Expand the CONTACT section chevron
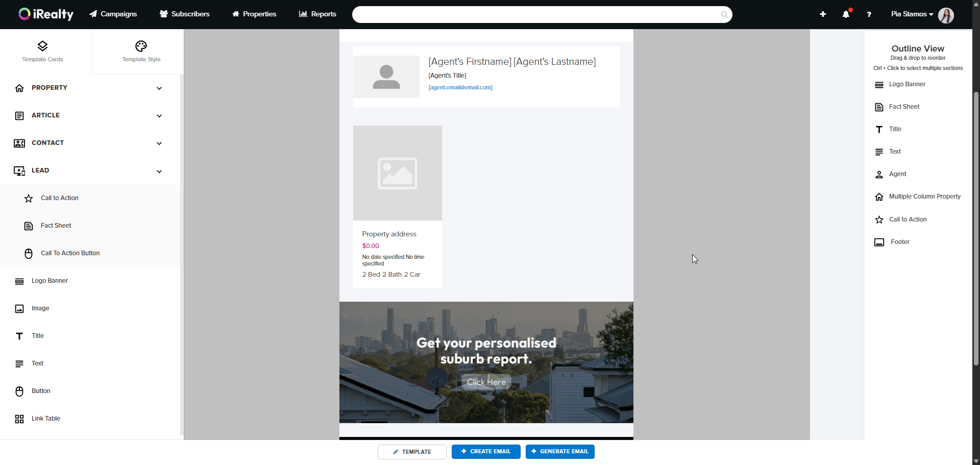This screenshot has height=465, width=980. pos(159,143)
